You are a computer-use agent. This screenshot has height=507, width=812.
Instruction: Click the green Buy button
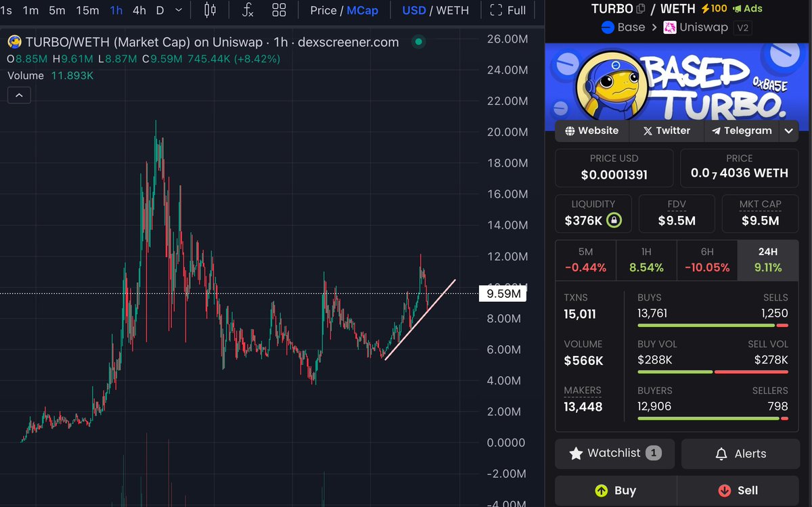point(615,491)
